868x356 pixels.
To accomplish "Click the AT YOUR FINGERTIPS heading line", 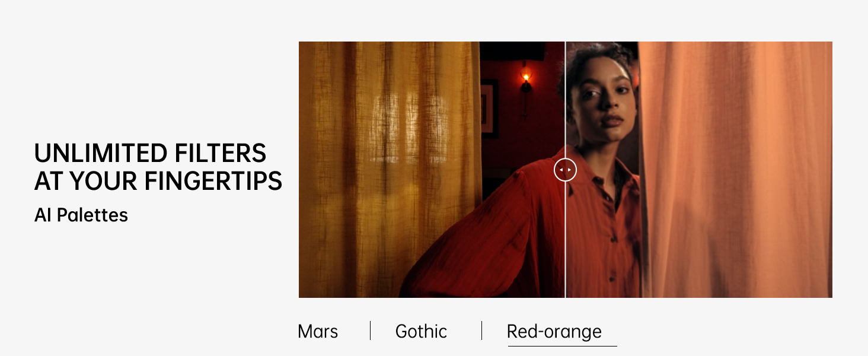I will tap(158, 182).
